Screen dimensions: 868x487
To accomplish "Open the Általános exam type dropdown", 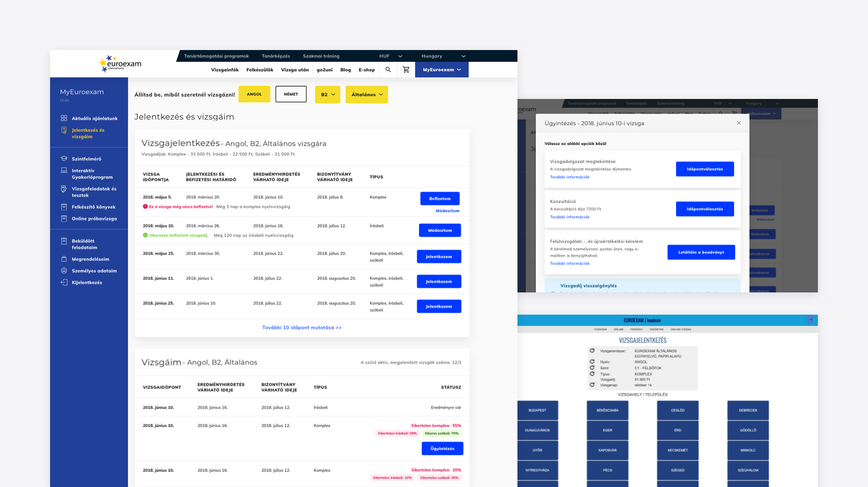I will (x=367, y=95).
